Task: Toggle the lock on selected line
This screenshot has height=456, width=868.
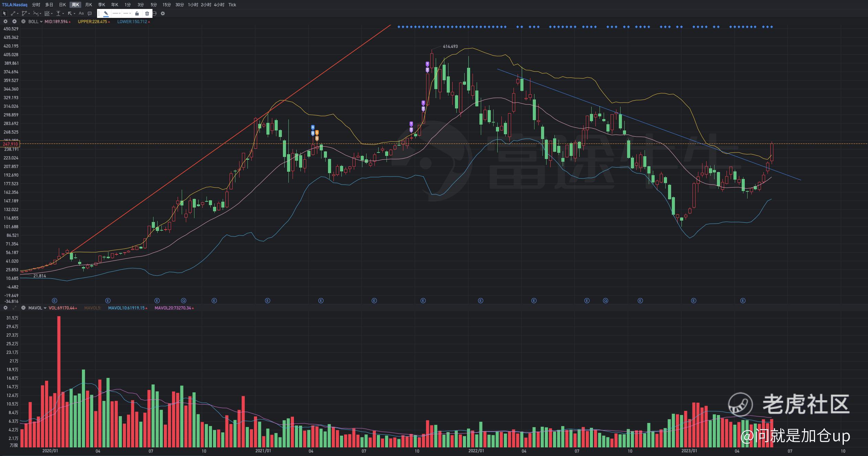Action: tap(137, 13)
